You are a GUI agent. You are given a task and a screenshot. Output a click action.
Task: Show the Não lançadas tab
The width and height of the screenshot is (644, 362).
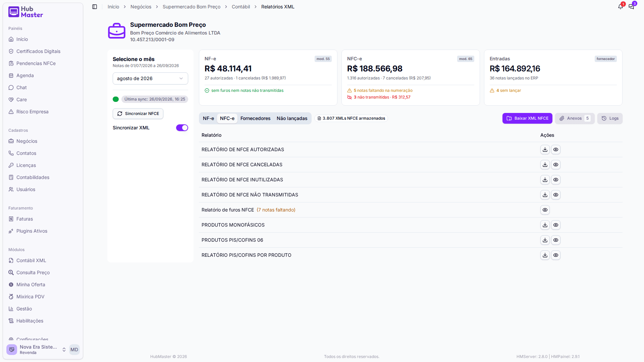point(292,118)
